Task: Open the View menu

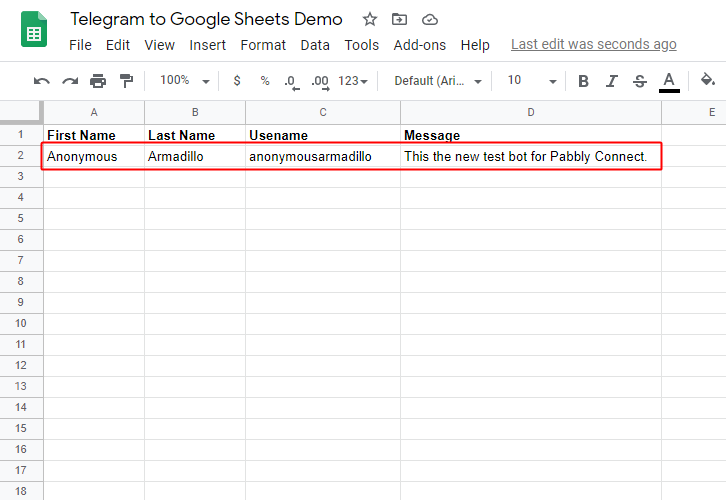Action: click(159, 45)
